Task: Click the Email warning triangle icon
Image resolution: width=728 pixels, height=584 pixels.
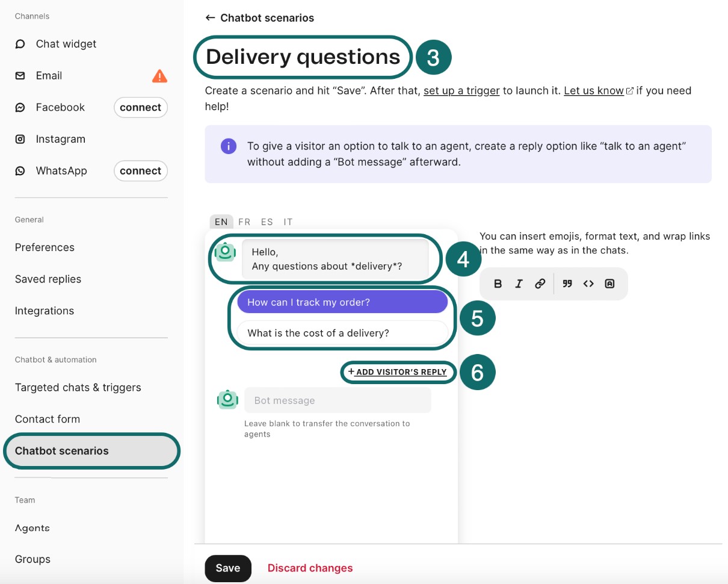Action: [x=159, y=76]
